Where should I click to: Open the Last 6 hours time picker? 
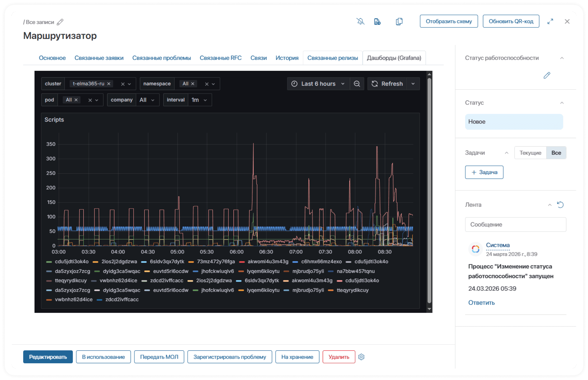coord(318,84)
